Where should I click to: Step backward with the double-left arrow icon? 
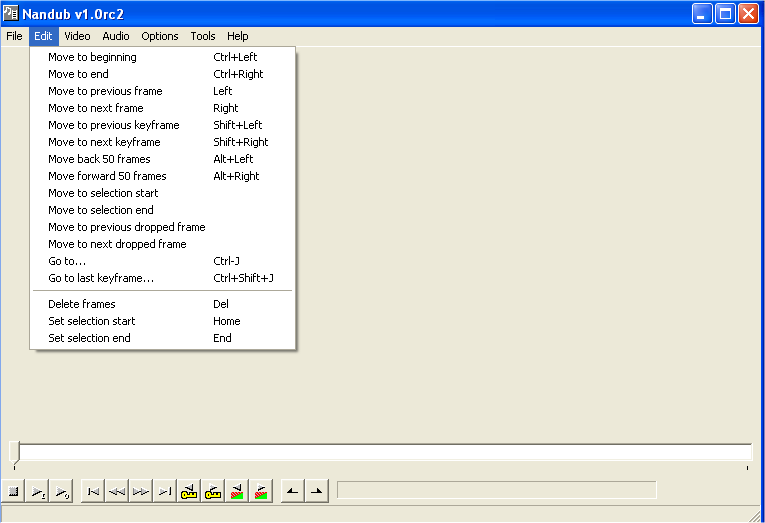117,491
